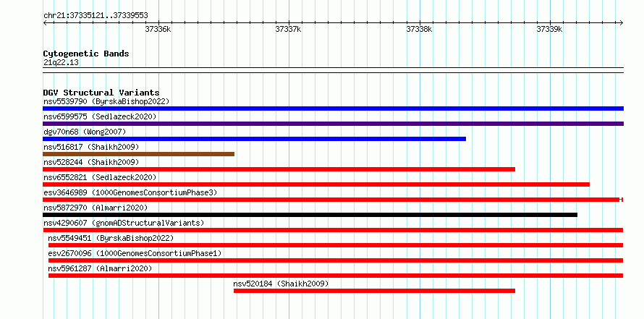Viewport: 644px width, 319px height.
Task: Select the blue dgv70n68 variant bar
Action: (x=254, y=139)
